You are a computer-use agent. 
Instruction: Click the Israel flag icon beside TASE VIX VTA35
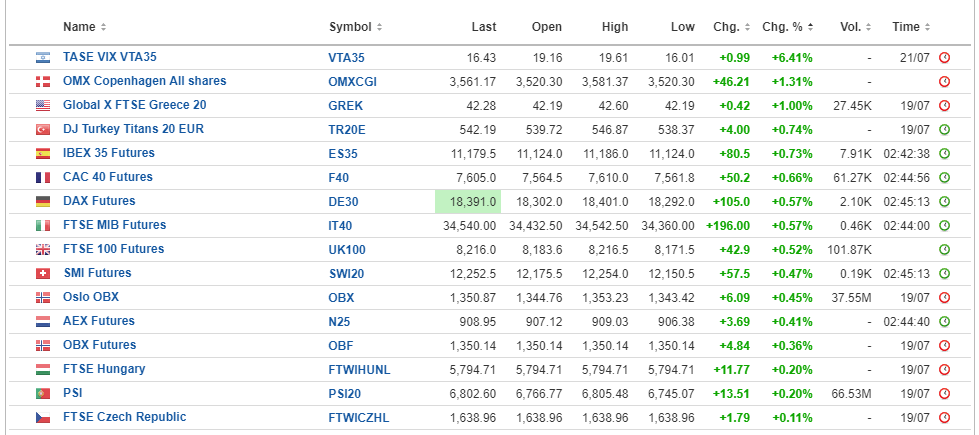click(42, 57)
